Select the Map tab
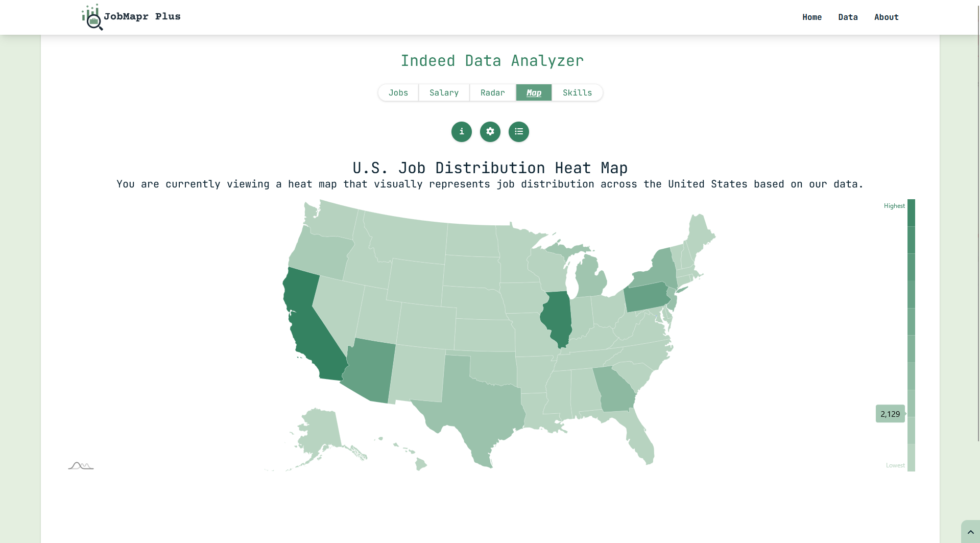The image size is (980, 543). pos(534,92)
